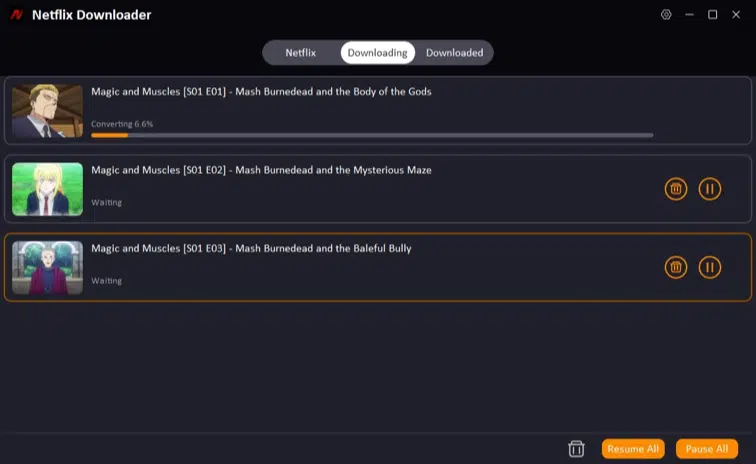
Task: Click the S01 E01 episode thumbnail
Action: (47, 111)
